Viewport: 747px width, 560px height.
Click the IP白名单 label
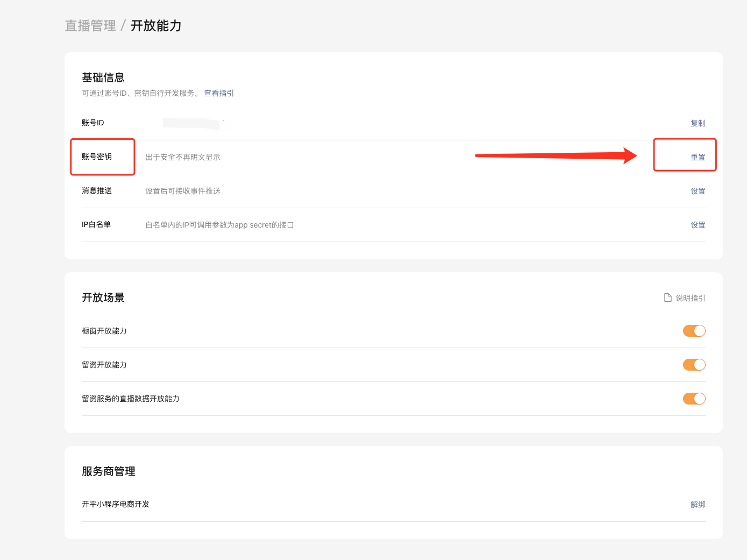coord(96,224)
